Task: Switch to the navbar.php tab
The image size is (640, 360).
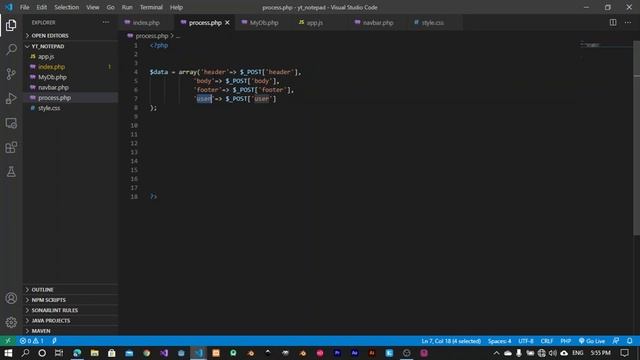Action: (378, 22)
